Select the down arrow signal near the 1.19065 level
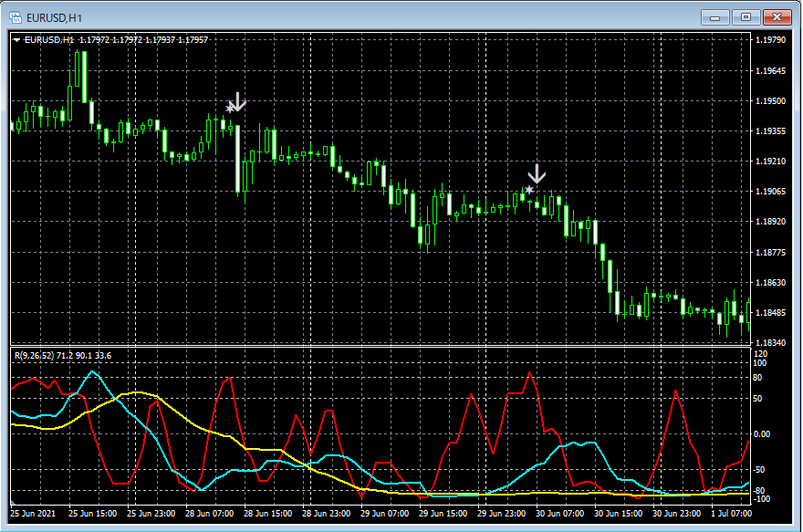 coord(537,173)
